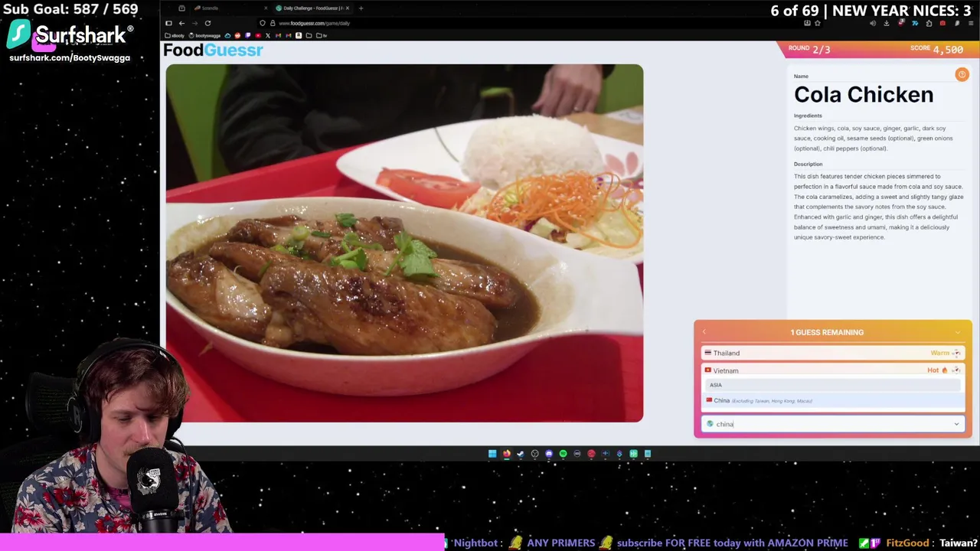
Task: Toggle the browser sidebar button
Action: coord(168,23)
